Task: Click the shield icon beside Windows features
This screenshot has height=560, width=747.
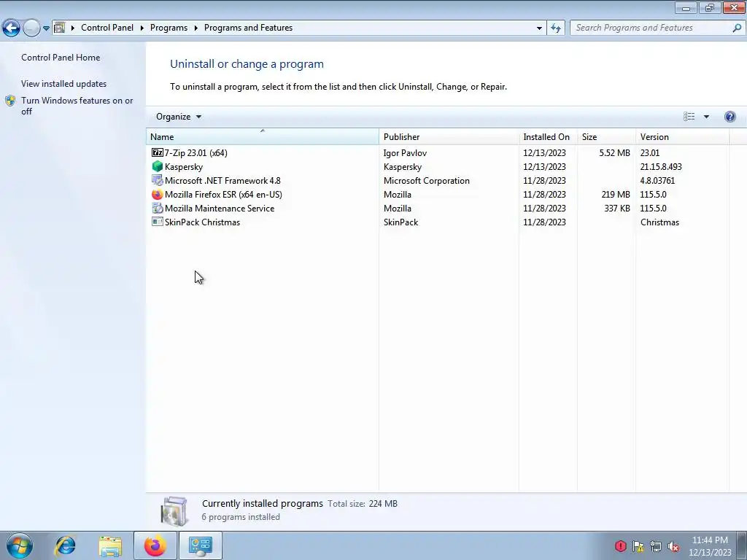Action: click(10, 101)
